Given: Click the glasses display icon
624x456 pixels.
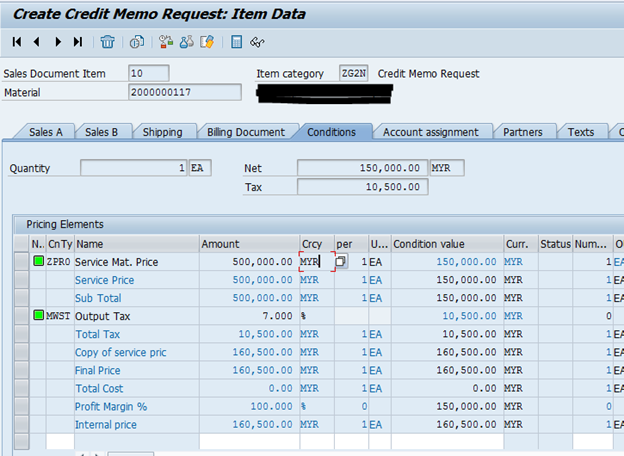Looking at the screenshot, I should (257, 42).
